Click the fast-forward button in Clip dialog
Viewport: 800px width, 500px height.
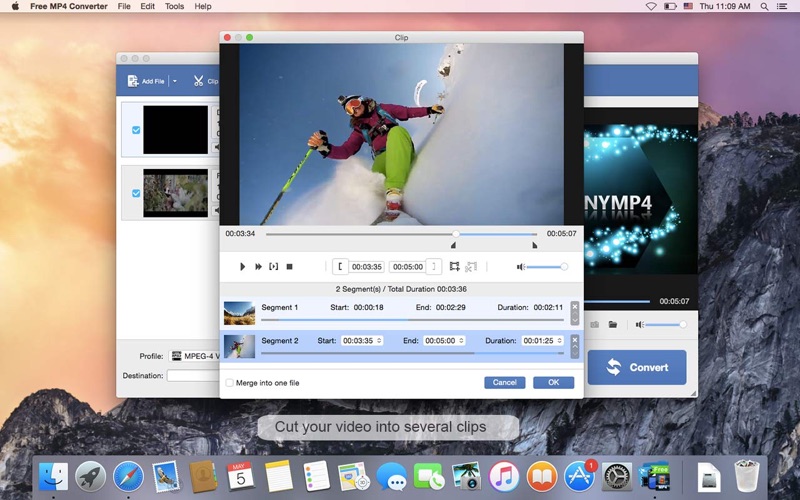pos(258,267)
